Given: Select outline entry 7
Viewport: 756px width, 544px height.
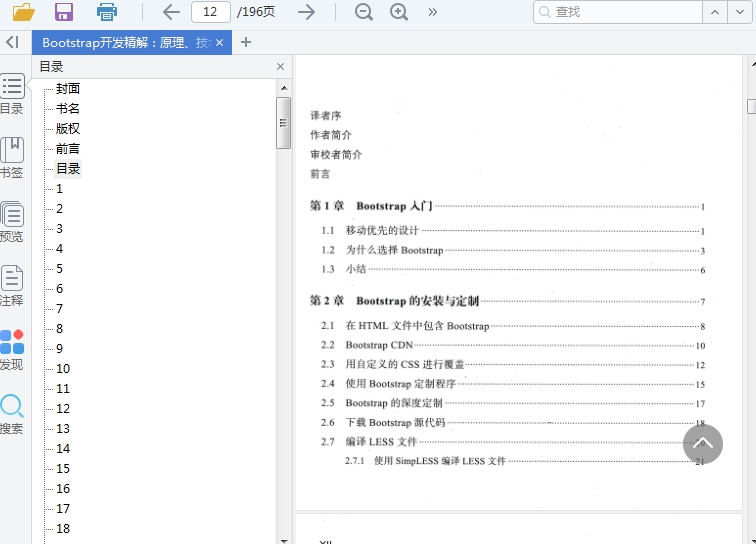Looking at the screenshot, I should [x=59, y=309].
